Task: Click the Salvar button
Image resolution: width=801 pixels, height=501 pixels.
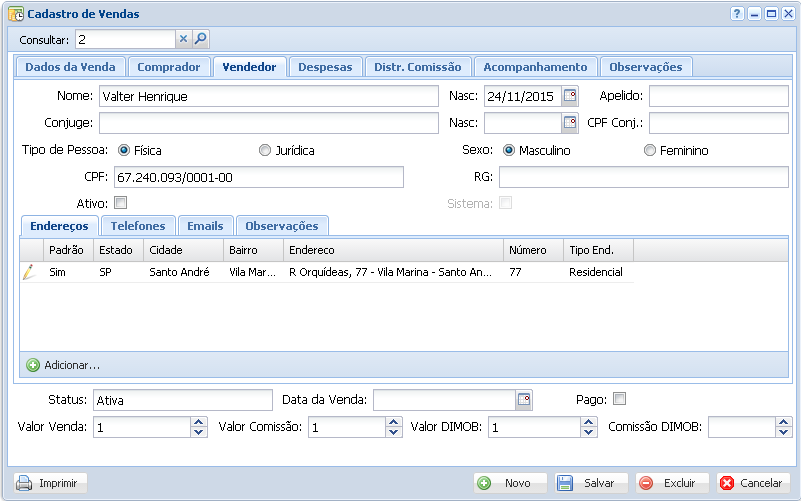Action: point(591,483)
